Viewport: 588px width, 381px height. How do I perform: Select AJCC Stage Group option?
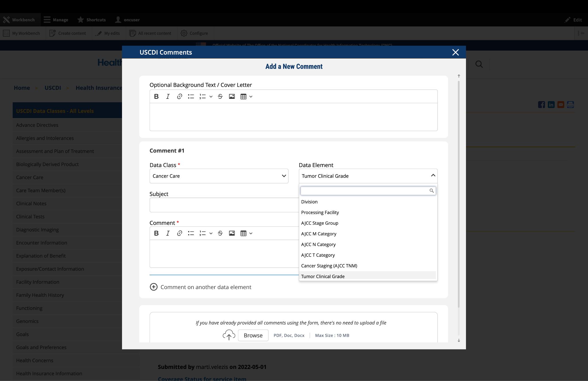pos(320,223)
